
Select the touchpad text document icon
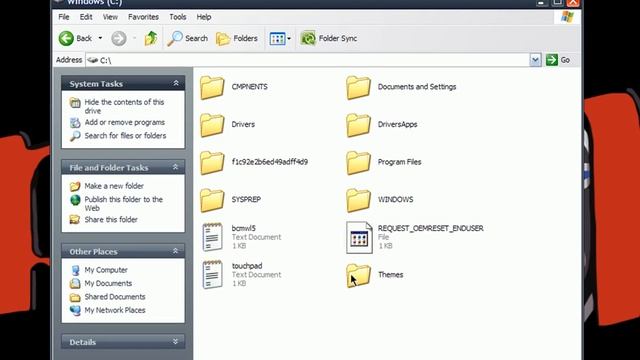pyautogui.click(x=213, y=274)
